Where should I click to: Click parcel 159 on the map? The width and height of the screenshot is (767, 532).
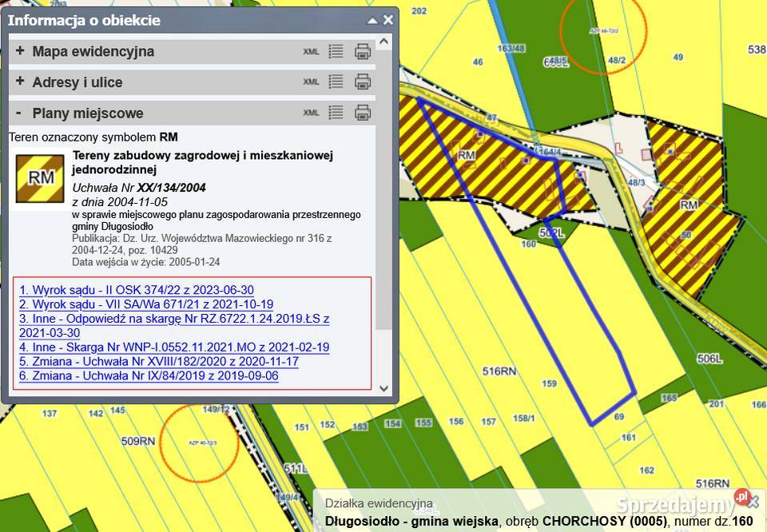coord(549,384)
